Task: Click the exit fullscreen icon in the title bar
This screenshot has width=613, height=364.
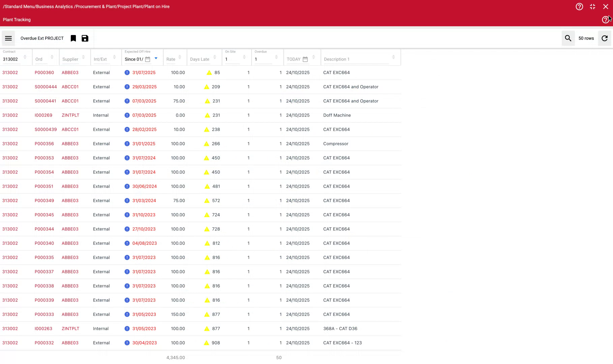Action: 592,6
